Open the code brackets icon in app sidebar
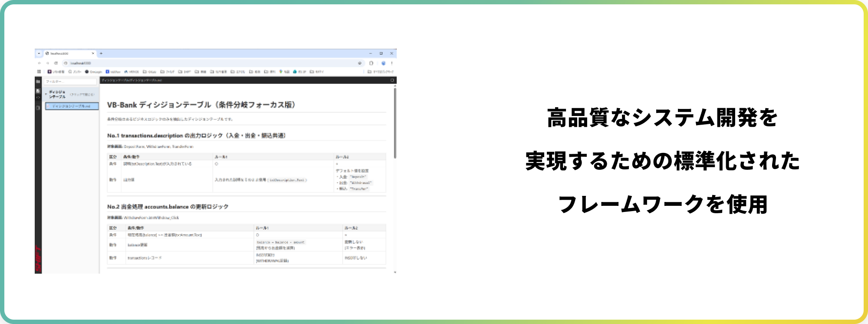The width and height of the screenshot is (868, 324). (38, 97)
